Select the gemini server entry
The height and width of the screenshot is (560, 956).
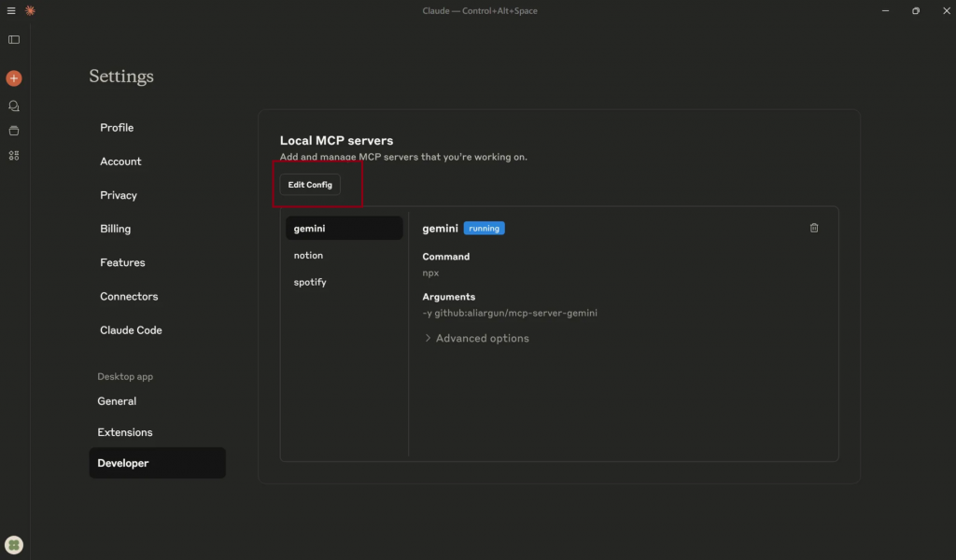coord(344,229)
